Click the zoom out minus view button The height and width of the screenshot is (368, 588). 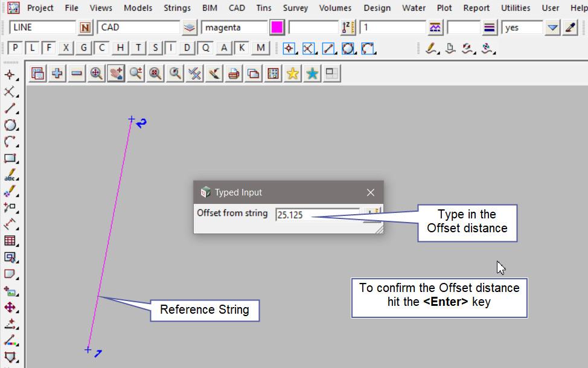click(x=77, y=74)
